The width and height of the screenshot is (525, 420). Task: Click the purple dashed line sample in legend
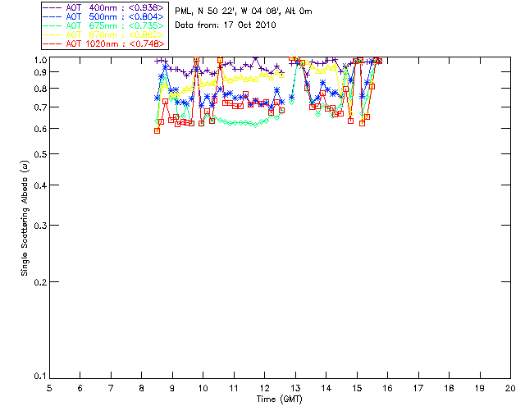click(52, 7)
